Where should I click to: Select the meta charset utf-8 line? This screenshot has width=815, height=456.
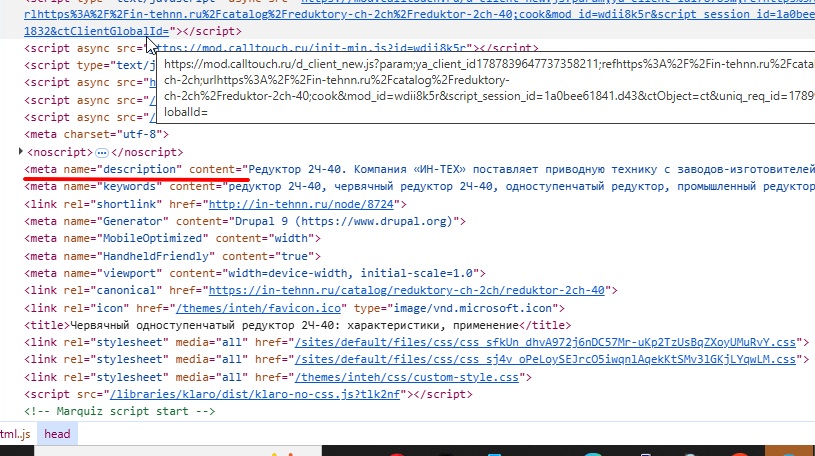96,134
